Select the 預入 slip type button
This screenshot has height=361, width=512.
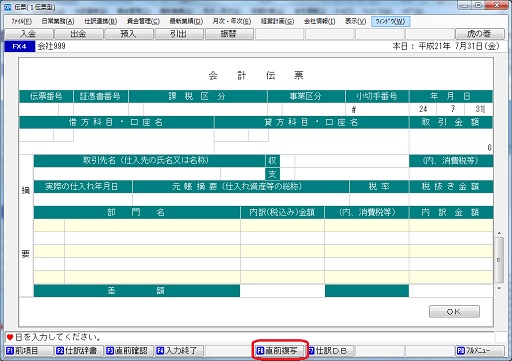pyautogui.click(x=128, y=34)
